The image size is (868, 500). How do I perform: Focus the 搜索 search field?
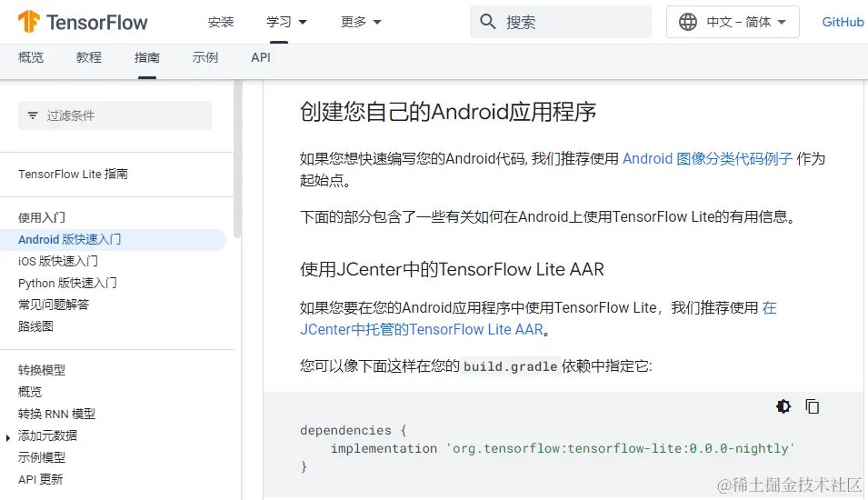[x=560, y=22]
